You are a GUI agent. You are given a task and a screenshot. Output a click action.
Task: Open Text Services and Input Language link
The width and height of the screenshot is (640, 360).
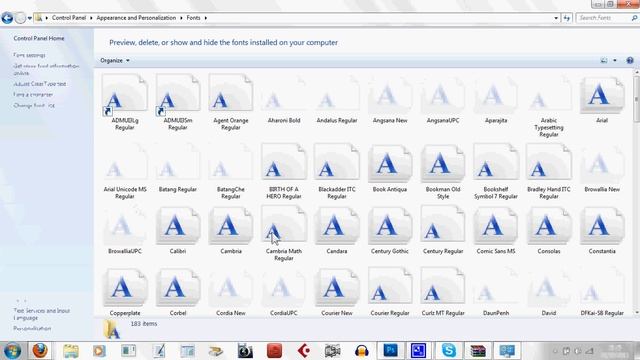(42, 314)
